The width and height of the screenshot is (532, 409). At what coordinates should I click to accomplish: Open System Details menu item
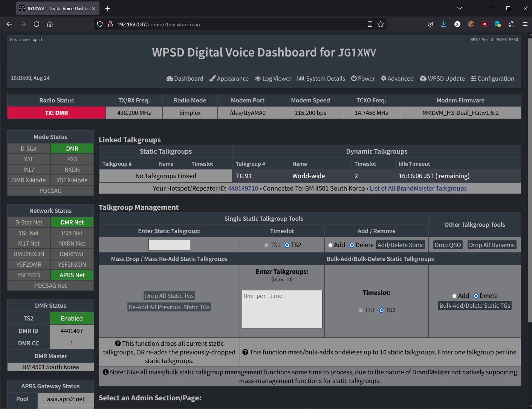[x=321, y=78]
